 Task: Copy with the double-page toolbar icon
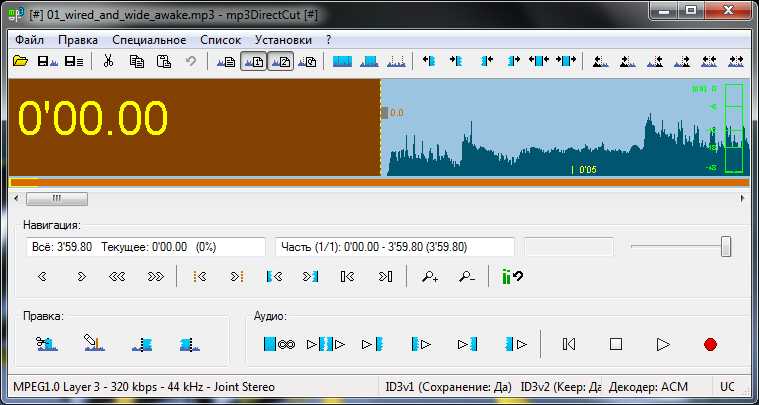pos(137,61)
